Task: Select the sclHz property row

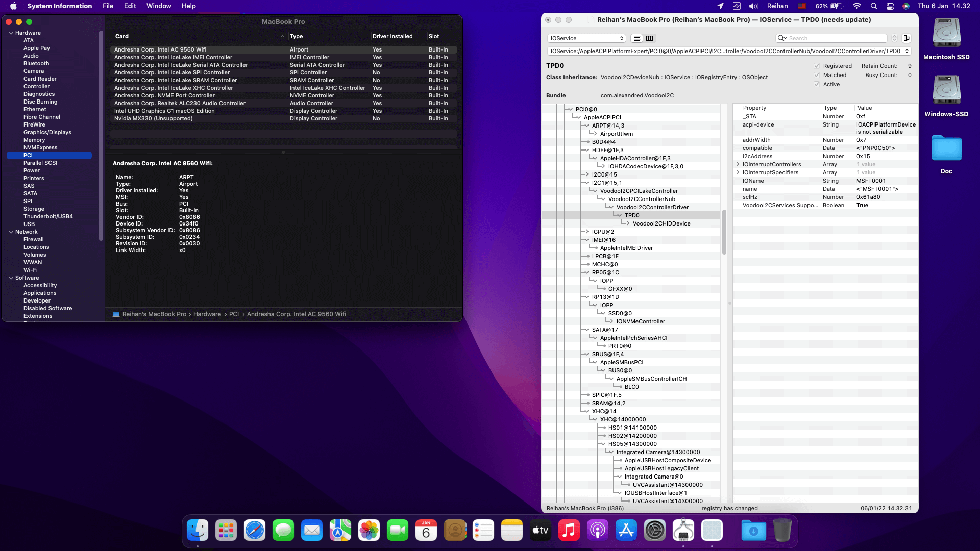Action: tap(825, 197)
